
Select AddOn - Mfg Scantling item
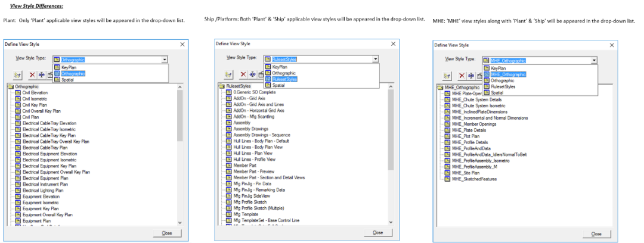(x=253, y=117)
